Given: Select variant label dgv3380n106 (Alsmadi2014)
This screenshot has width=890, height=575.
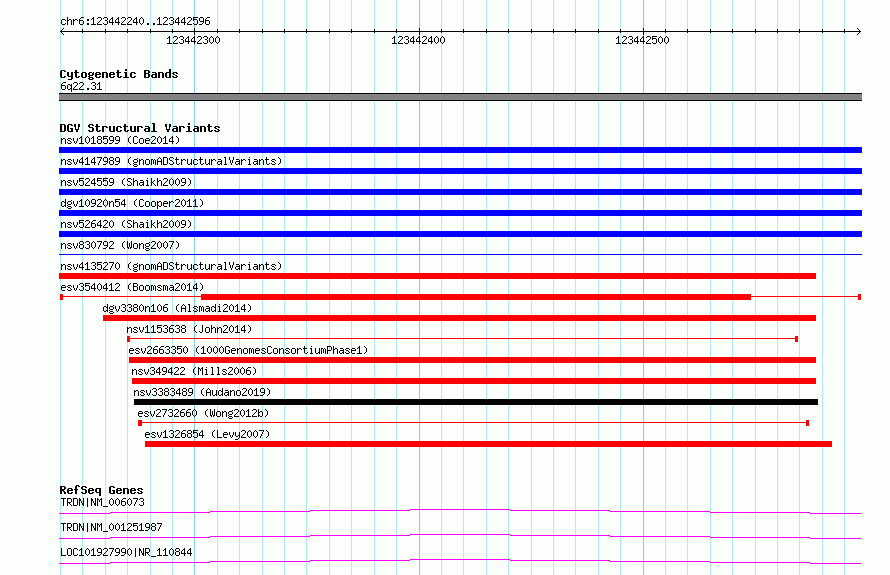Looking at the screenshot, I should [x=177, y=308].
